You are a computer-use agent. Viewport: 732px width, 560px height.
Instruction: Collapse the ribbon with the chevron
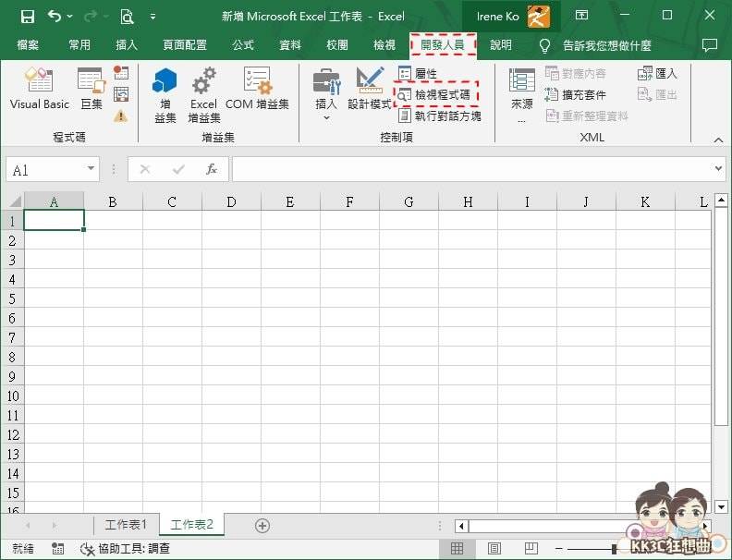pyautogui.click(x=718, y=140)
